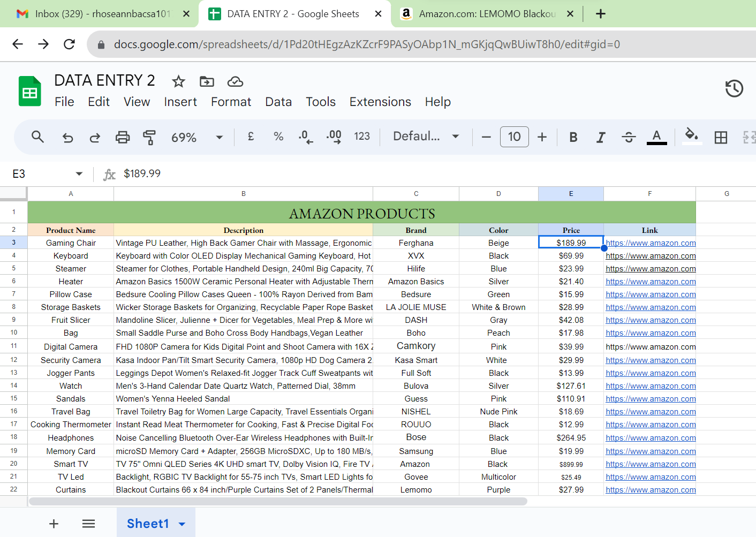Click the font size input box

(514, 137)
